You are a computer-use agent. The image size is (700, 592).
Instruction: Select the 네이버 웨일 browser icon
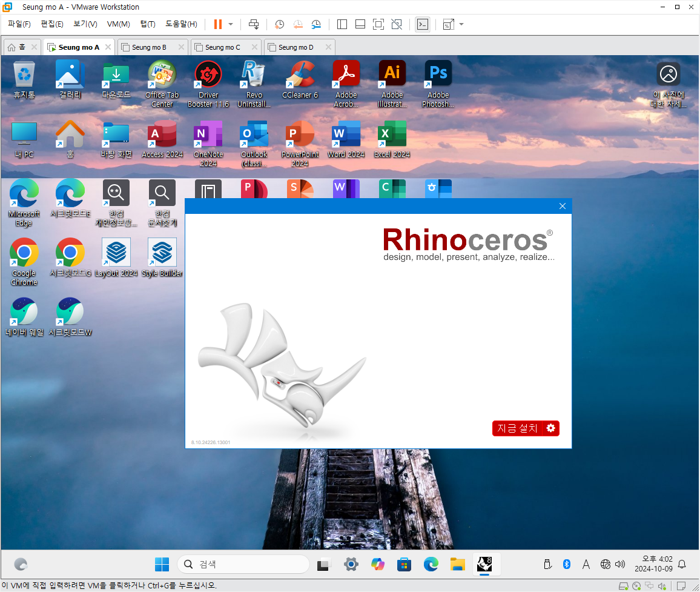pos(24,318)
